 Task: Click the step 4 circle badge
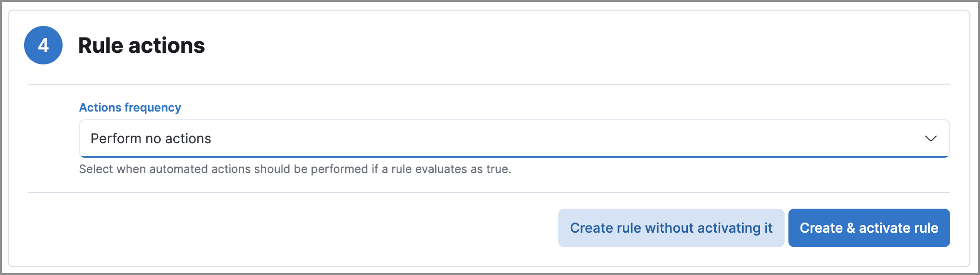tap(43, 45)
